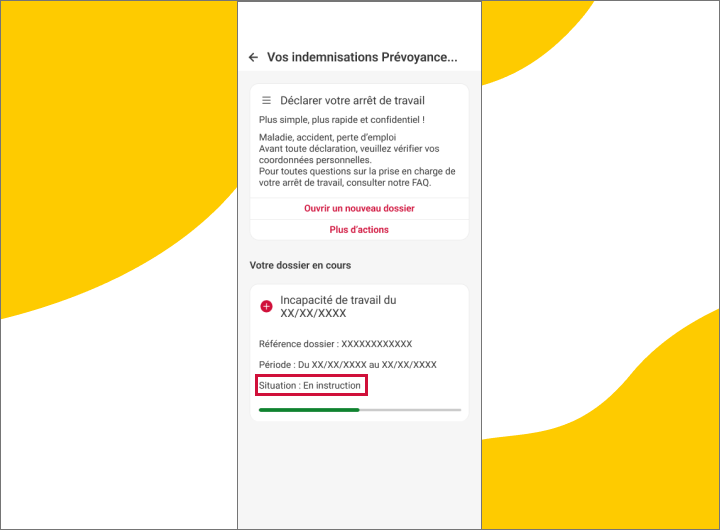Open the Incapacité de travail dossier title
This screenshot has width=720, height=530.
338,306
